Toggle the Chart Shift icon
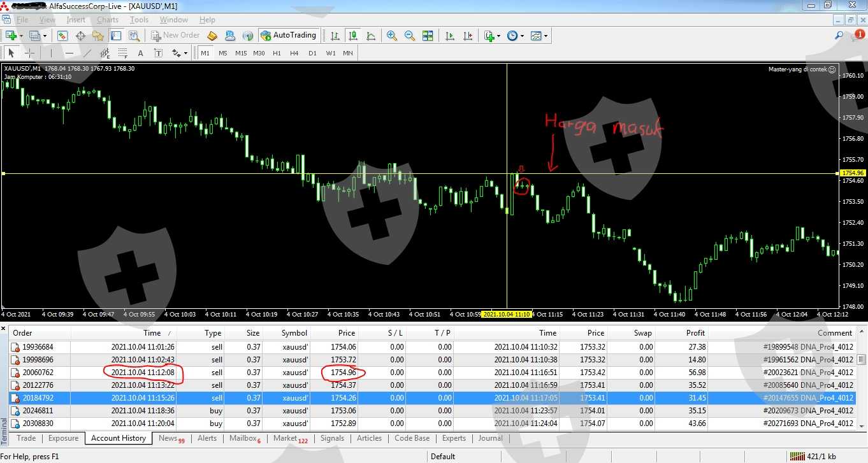Viewport: 868px width, 463px height. coord(467,36)
